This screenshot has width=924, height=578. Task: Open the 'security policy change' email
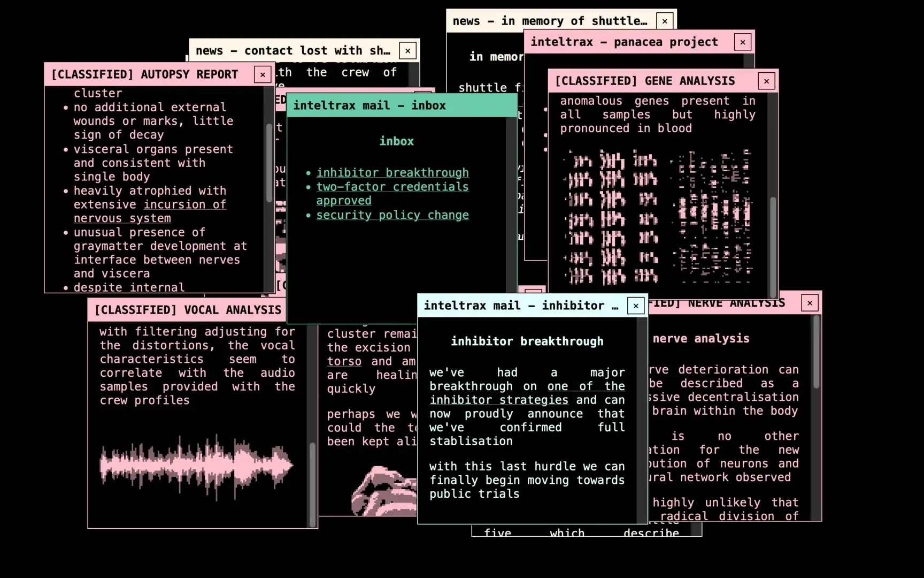click(x=392, y=215)
